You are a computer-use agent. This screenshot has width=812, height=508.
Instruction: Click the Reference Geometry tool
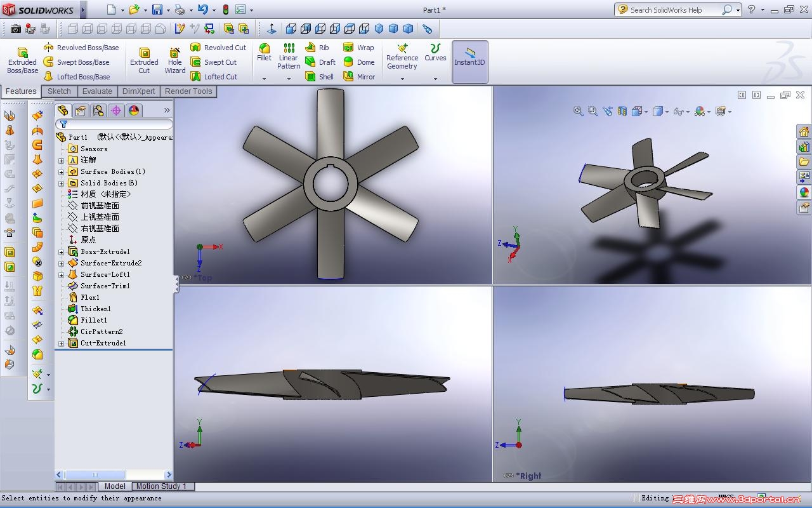pyautogui.click(x=402, y=57)
